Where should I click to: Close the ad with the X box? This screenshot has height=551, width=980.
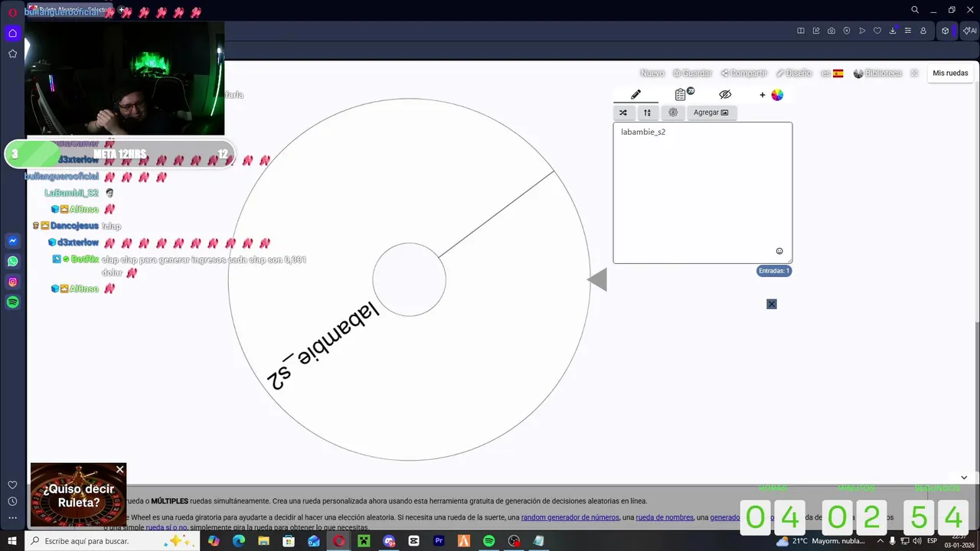[772, 304]
